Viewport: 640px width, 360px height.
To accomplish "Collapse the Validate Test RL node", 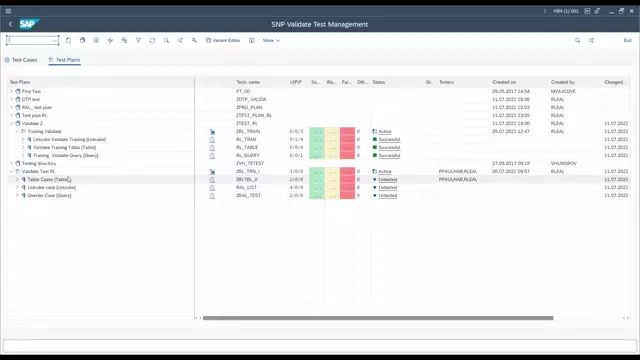I will point(11,171).
